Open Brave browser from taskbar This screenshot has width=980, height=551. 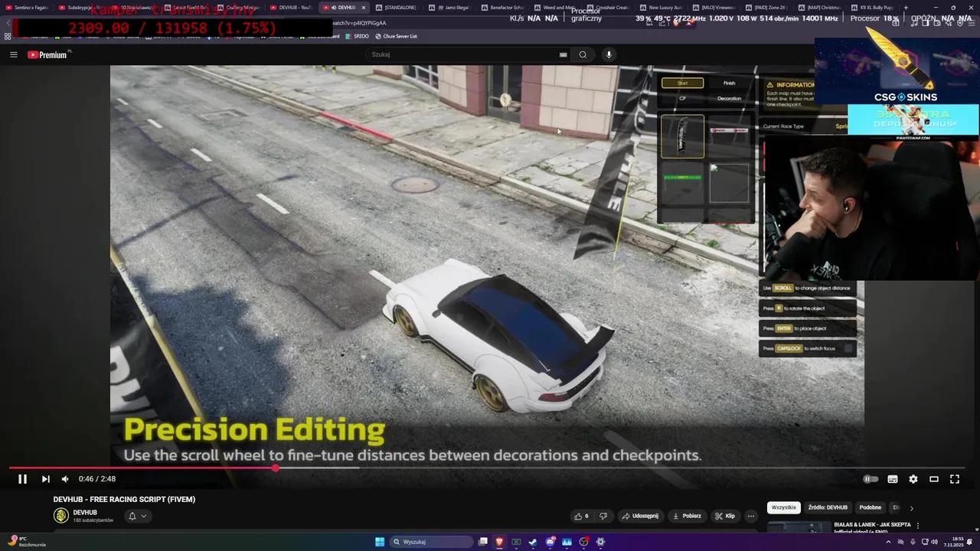click(499, 542)
